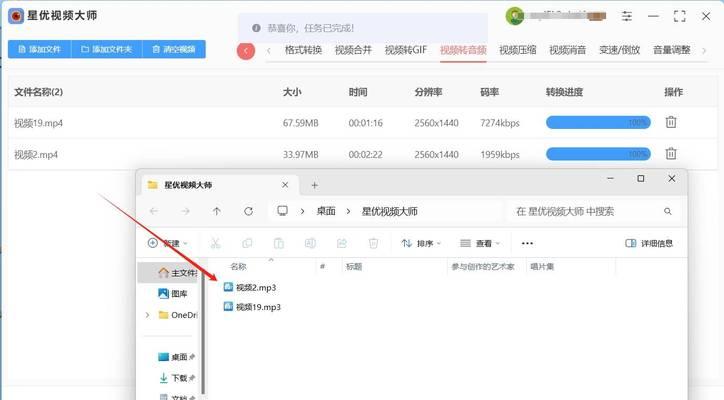Delete 视频2.mp4 with its trash icon

point(671,153)
